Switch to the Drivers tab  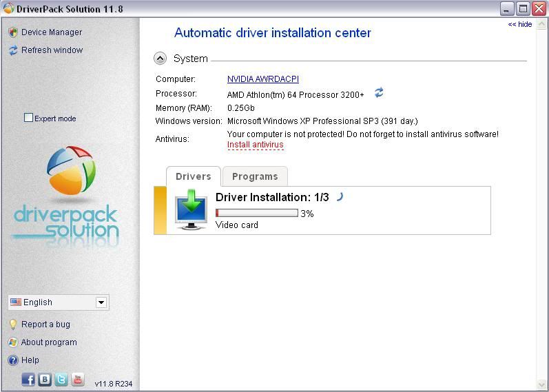[x=194, y=176]
